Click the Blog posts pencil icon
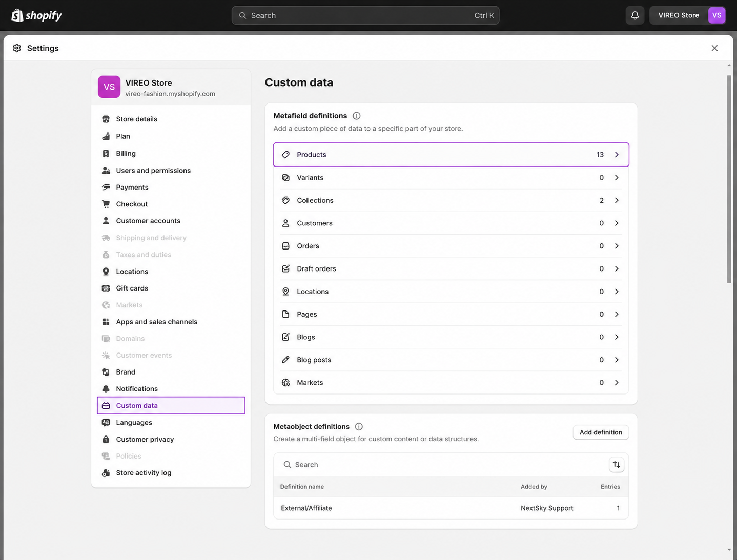Screen dimensions: 737x560 click(x=286, y=360)
